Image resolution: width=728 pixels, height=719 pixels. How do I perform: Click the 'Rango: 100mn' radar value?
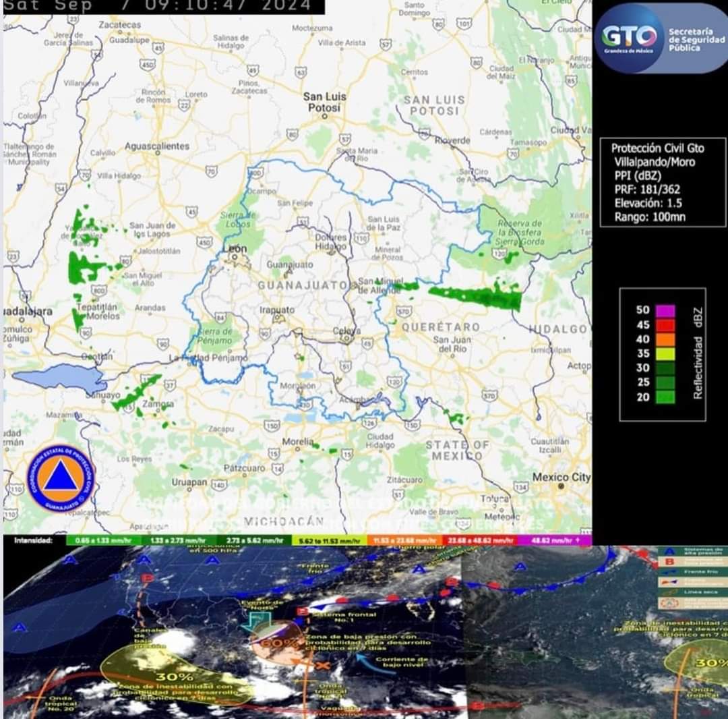click(x=650, y=217)
